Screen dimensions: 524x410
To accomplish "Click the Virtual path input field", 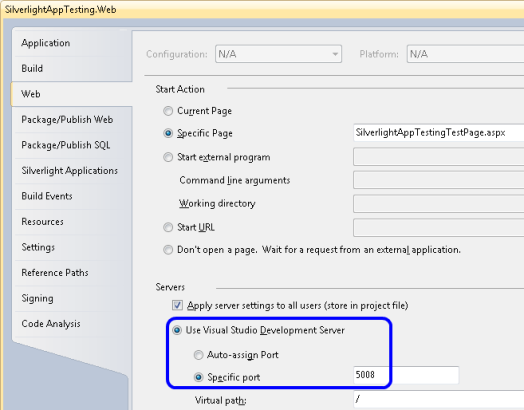I will pyautogui.click(x=438, y=399).
